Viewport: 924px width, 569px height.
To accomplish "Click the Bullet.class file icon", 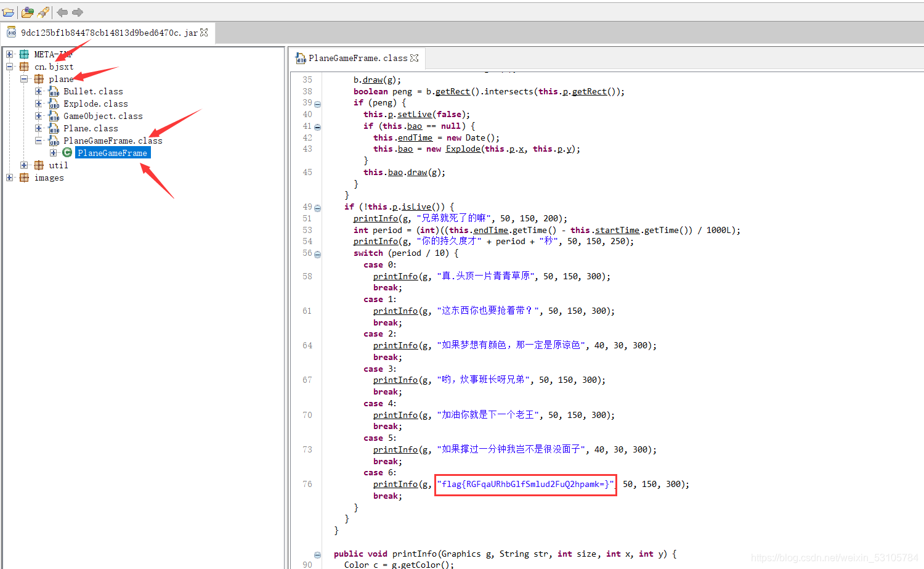I will coord(54,91).
